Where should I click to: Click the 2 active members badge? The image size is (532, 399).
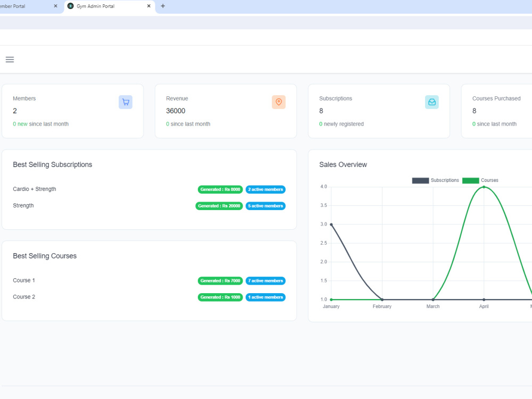(265, 189)
